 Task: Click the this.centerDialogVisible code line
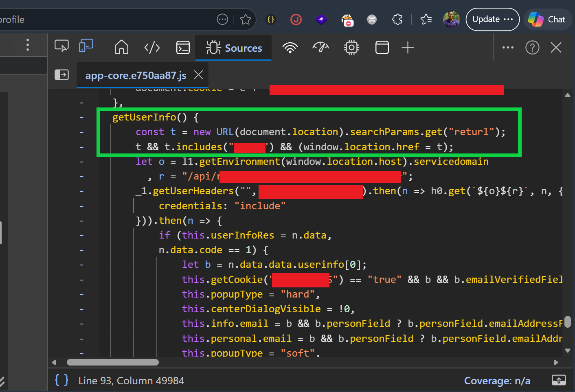pyautogui.click(x=268, y=309)
